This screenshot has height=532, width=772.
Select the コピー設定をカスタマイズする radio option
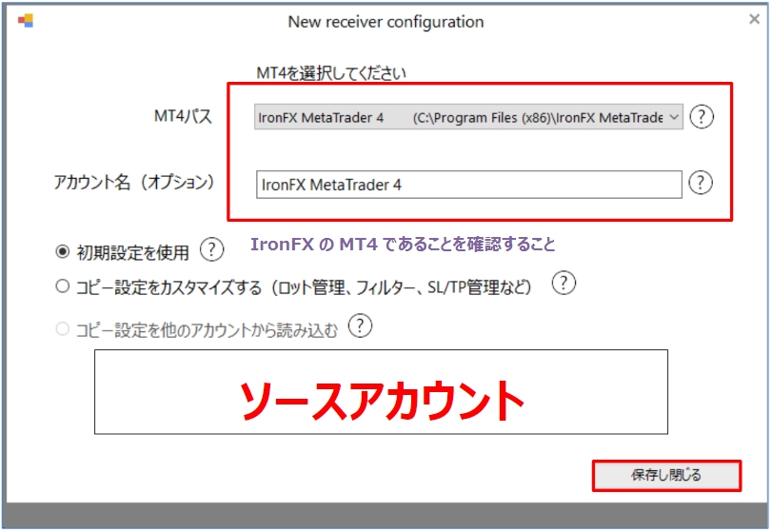tap(63, 286)
